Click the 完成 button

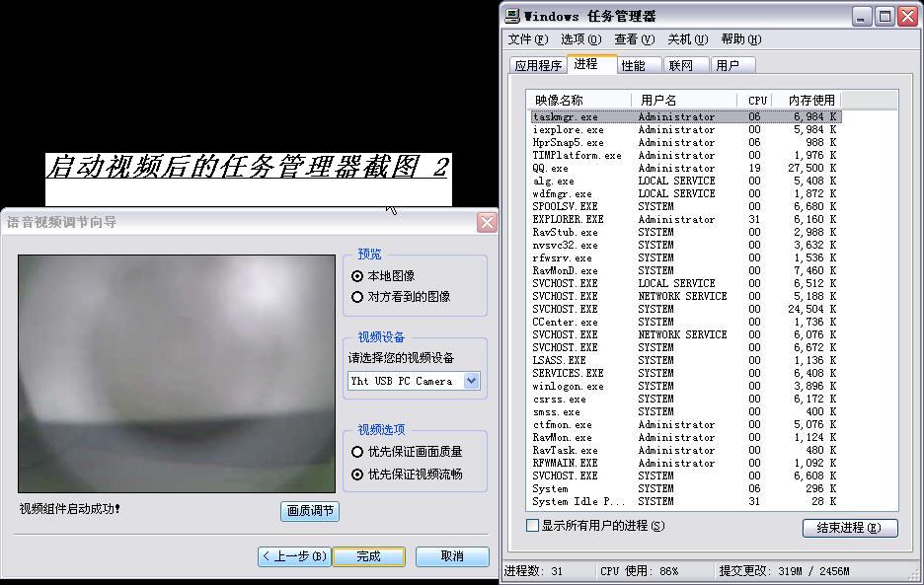[369, 556]
